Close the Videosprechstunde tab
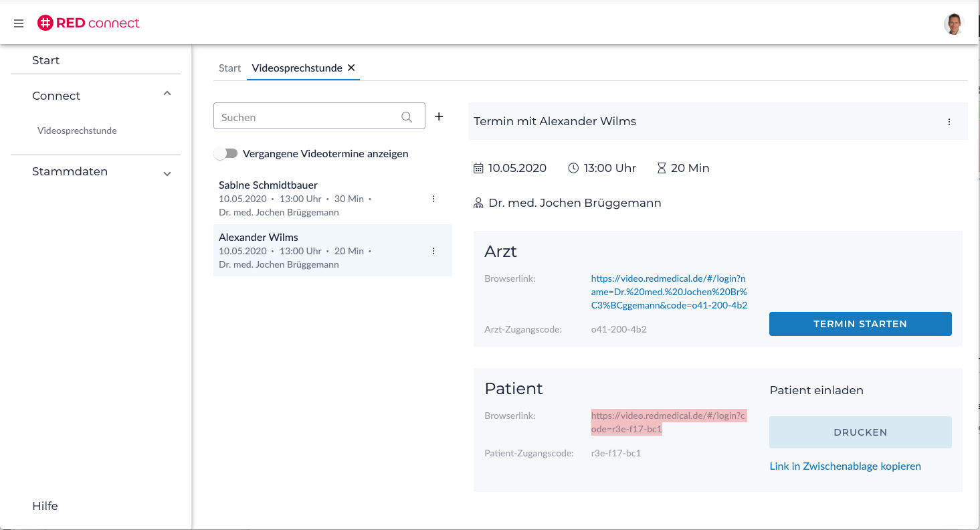This screenshot has height=530, width=980. 351,68
